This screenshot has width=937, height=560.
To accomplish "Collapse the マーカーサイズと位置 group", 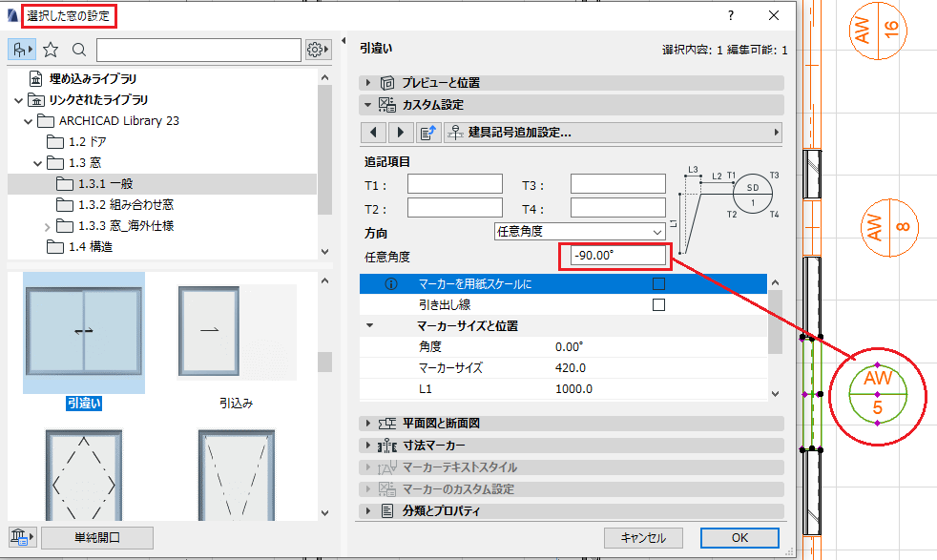I will click(370, 325).
